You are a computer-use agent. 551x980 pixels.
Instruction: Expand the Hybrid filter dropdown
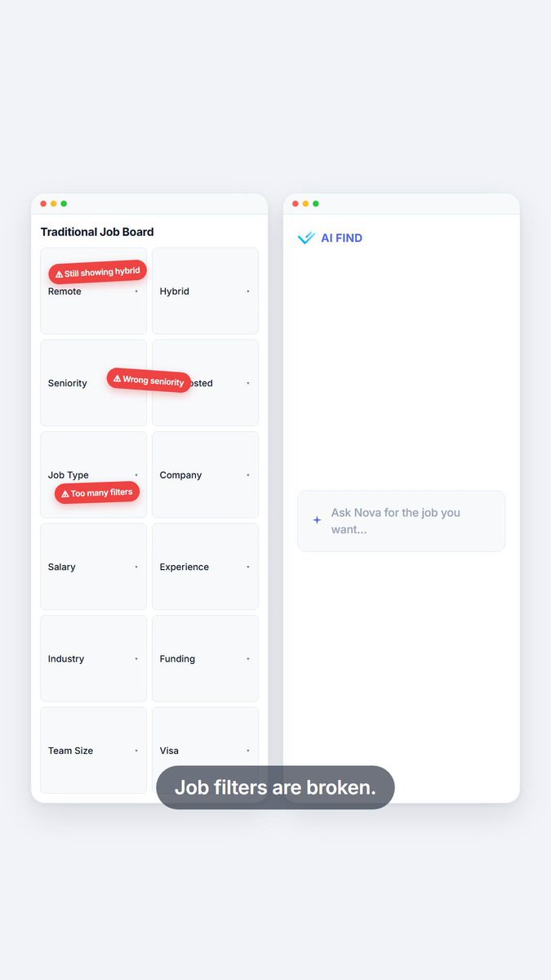pyautogui.click(x=205, y=291)
